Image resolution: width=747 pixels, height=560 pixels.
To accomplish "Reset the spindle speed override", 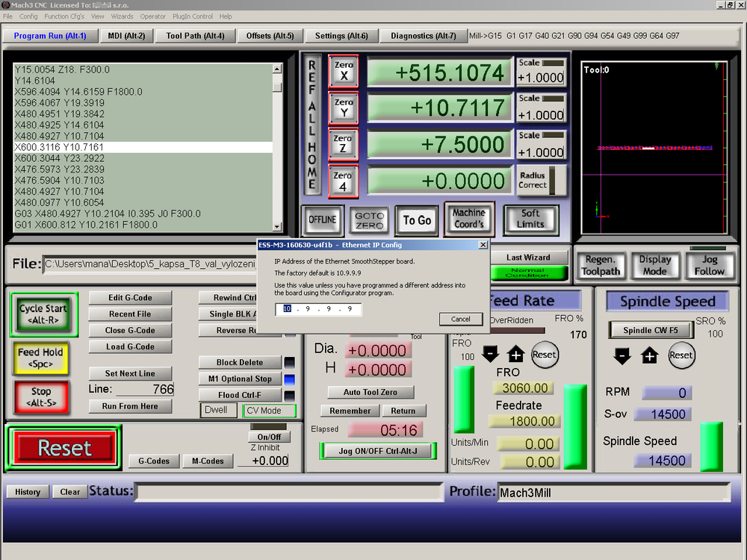I will 681,355.
